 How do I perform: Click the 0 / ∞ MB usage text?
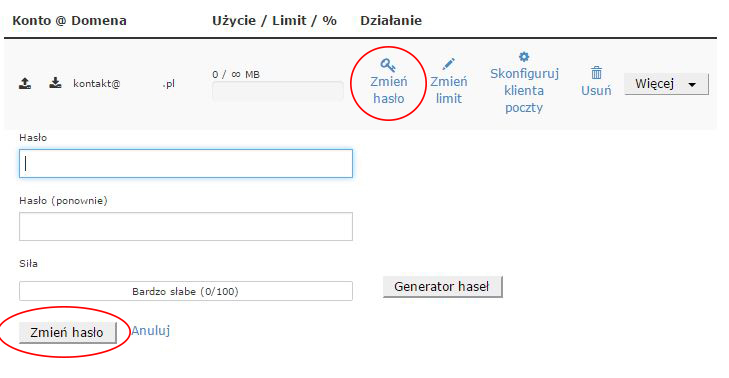point(236,74)
